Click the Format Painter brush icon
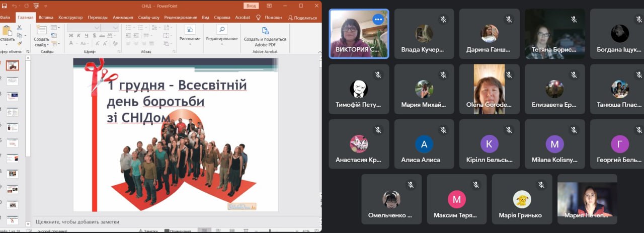 (x=20, y=44)
